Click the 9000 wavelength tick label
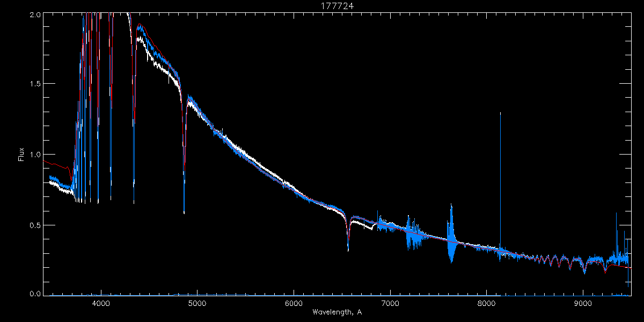644x322 pixels. (583, 303)
